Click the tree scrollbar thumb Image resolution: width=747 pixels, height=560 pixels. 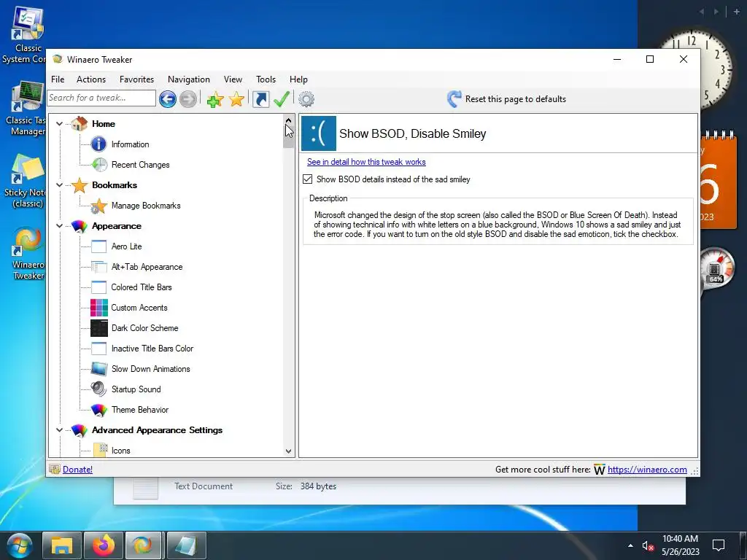coord(288,136)
